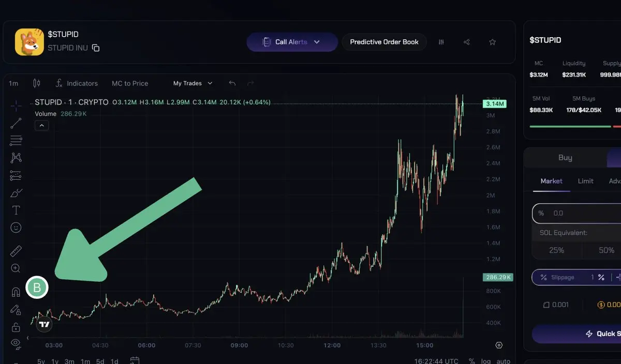Toggle log scale on price axis
Viewport: 621px width, 364px height.
(x=486, y=361)
